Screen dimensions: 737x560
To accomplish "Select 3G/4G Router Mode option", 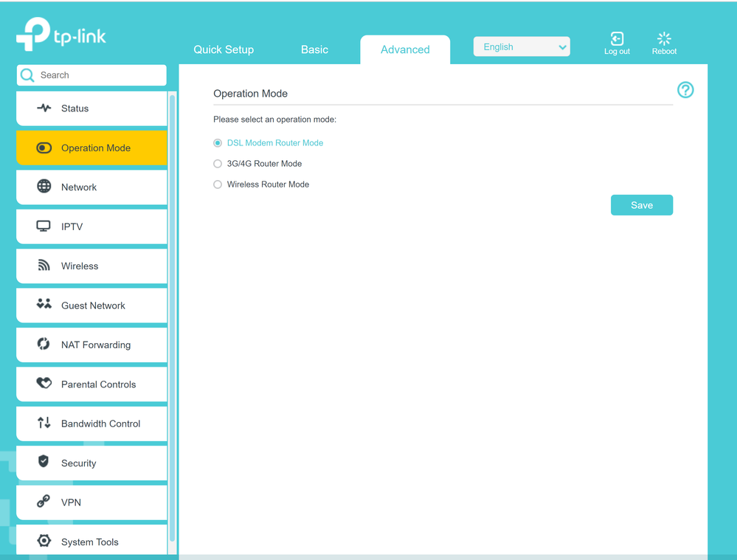I will pos(218,164).
